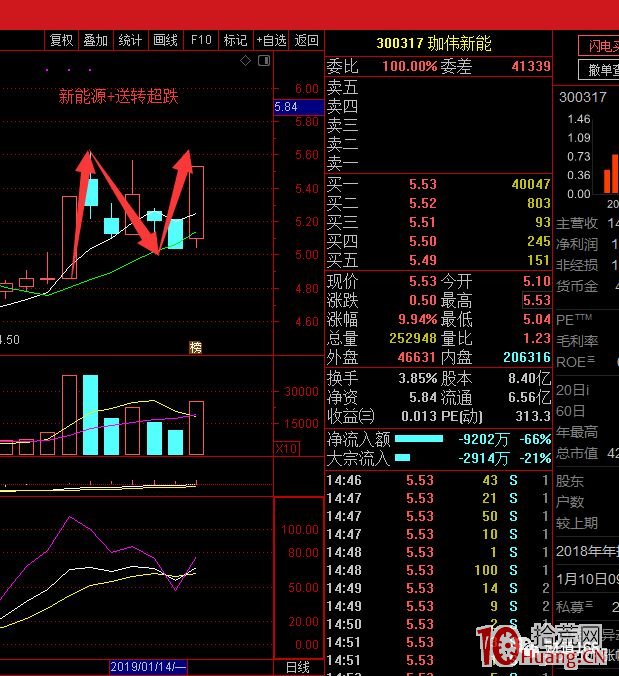Click the 流通 6.56亿 value
This screenshot has height=676, width=619.
click(x=529, y=397)
